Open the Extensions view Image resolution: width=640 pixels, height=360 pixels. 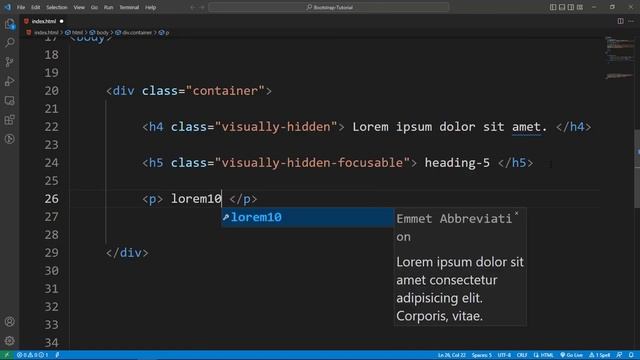pyautogui.click(x=9, y=120)
